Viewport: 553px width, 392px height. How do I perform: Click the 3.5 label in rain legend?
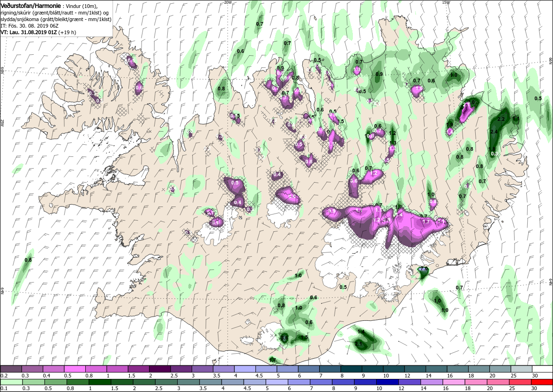click(x=203, y=388)
